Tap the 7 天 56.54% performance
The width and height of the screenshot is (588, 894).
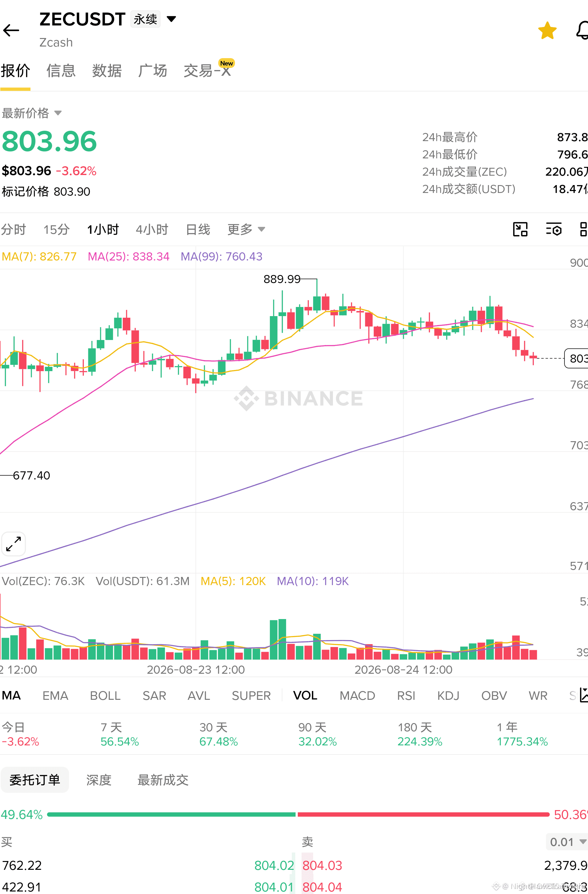[x=120, y=734]
